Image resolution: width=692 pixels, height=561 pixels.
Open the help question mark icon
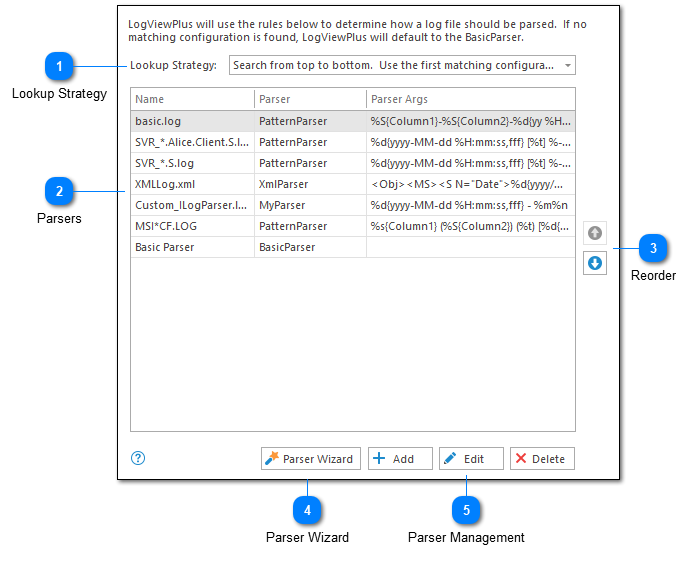coord(138,458)
